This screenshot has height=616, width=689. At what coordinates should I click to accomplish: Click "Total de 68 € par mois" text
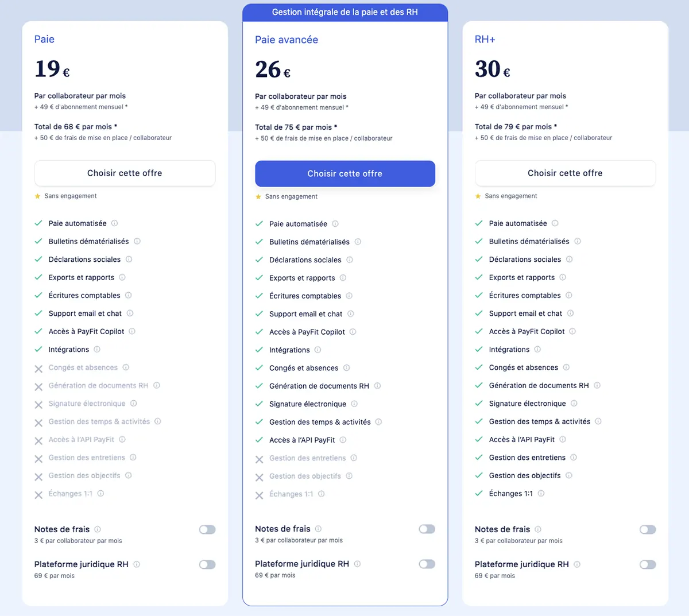(x=76, y=127)
